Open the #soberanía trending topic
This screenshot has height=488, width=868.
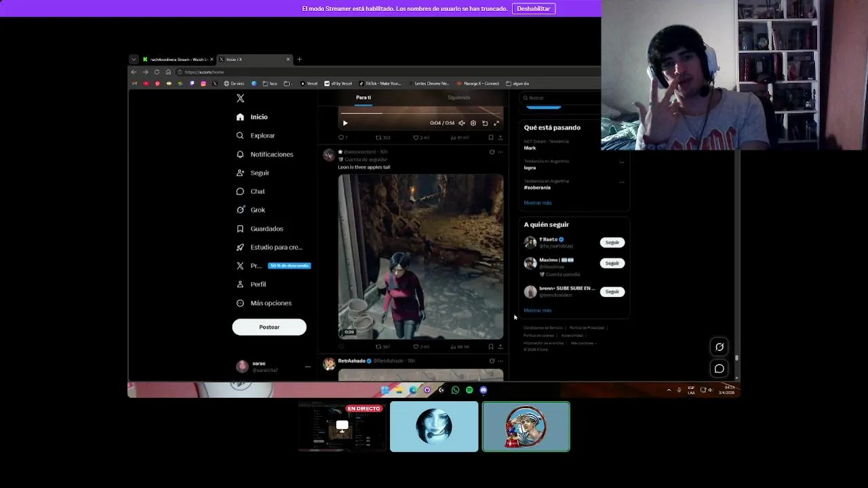tap(537, 188)
